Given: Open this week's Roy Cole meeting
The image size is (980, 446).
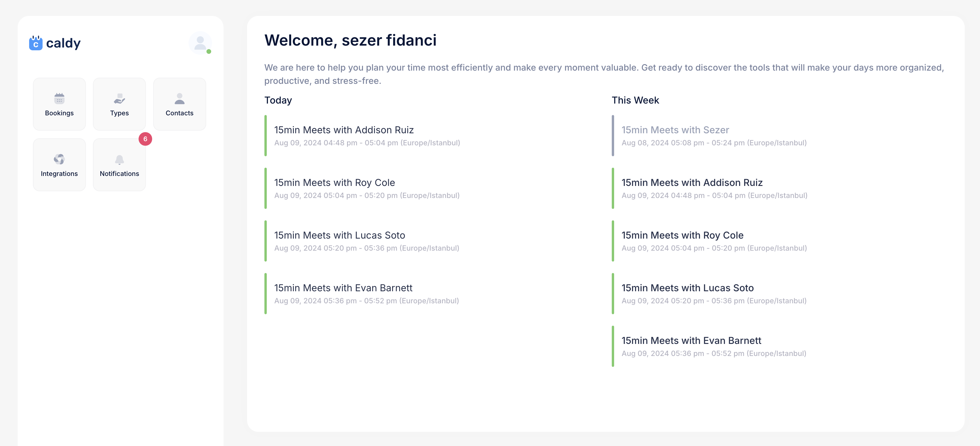Looking at the screenshot, I should point(776,241).
